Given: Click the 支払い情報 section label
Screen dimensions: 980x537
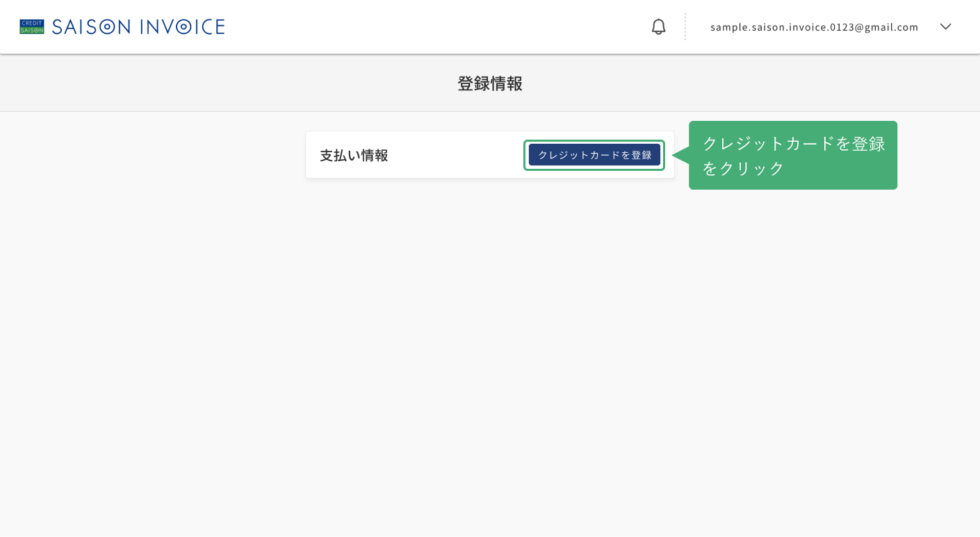Looking at the screenshot, I should point(354,155).
